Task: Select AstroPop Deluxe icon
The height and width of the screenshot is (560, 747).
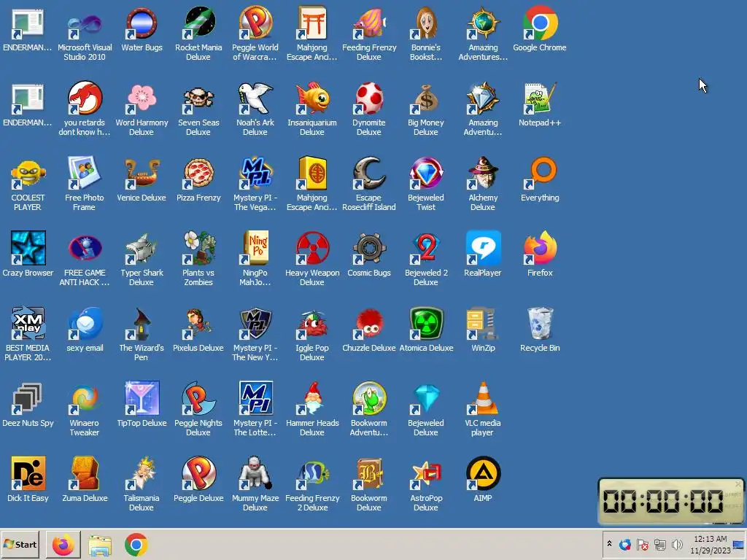Action: pos(426,474)
